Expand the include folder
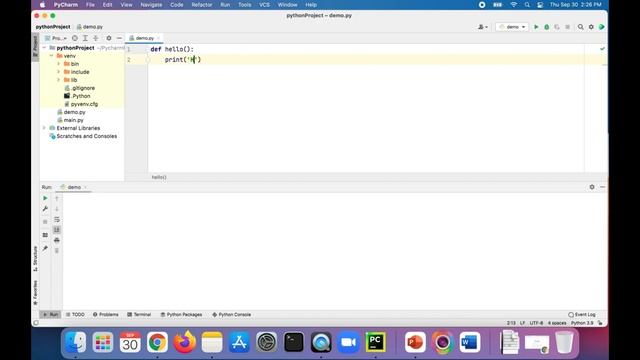The height and width of the screenshot is (360, 640). (x=59, y=72)
